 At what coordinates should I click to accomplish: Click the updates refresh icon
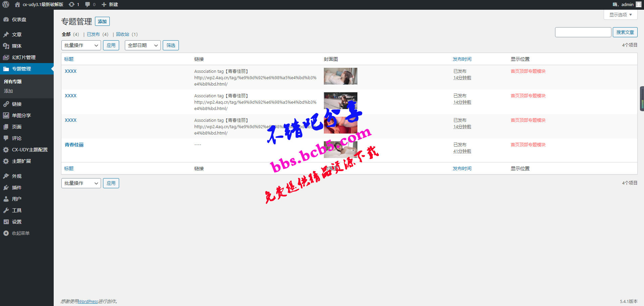tap(71, 4)
